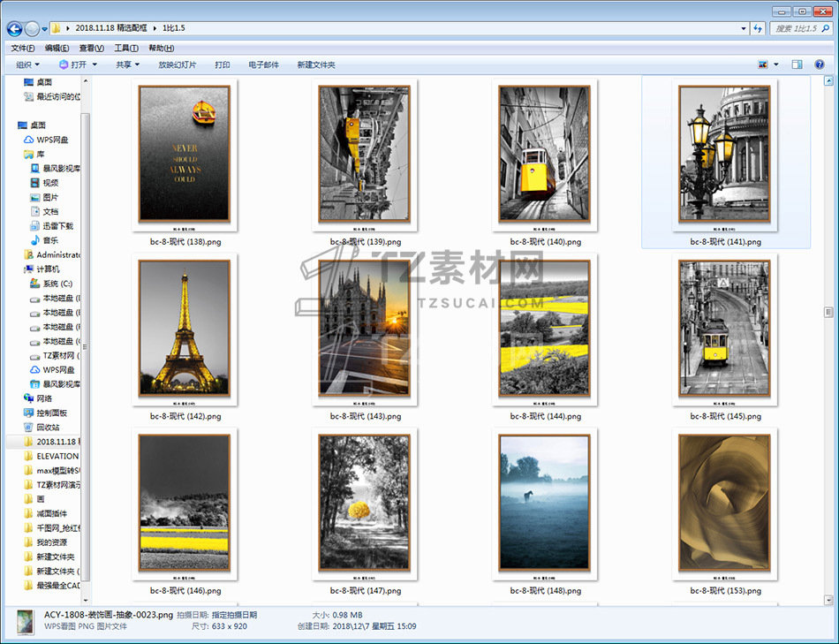
Task: Open 回收站 Recycle Bin in sidebar
Action: [48, 427]
